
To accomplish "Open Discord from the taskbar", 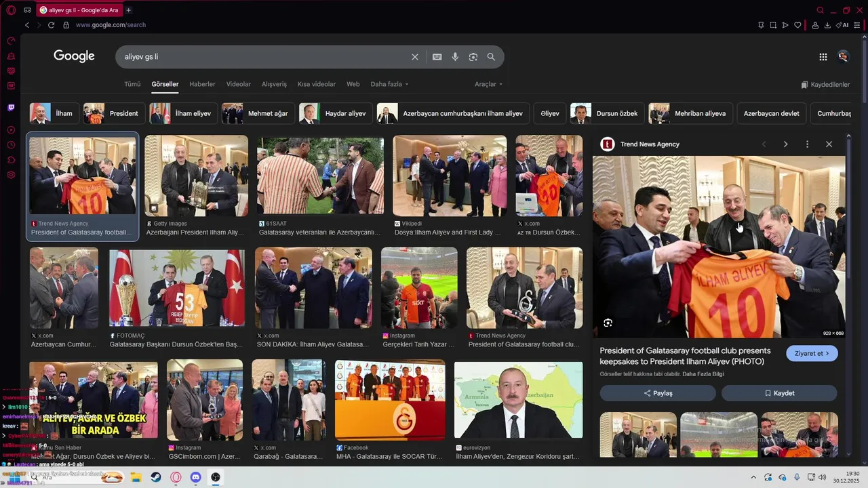I will [x=196, y=477].
